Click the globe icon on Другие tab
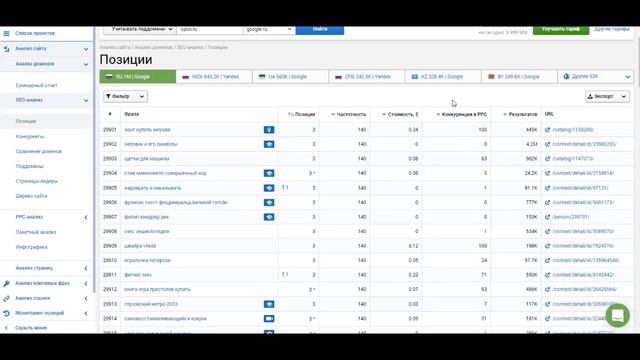 pyautogui.click(x=566, y=76)
